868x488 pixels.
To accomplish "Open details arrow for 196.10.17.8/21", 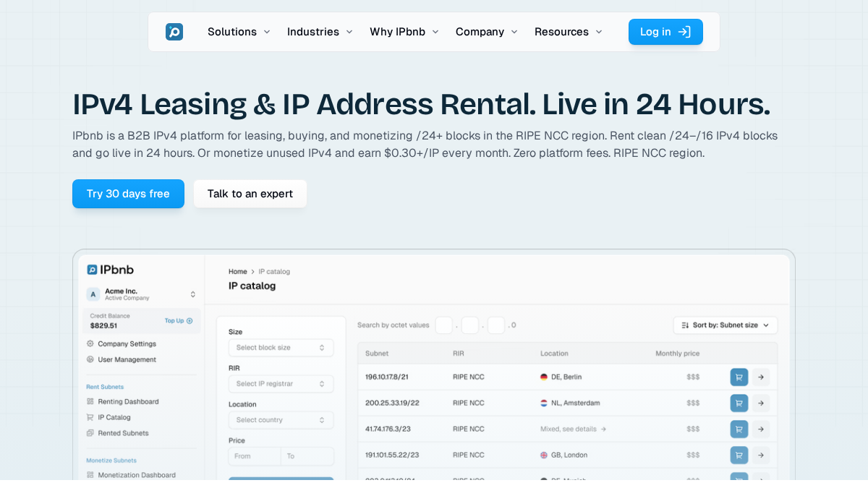I will pyautogui.click(x=761, y=377).
